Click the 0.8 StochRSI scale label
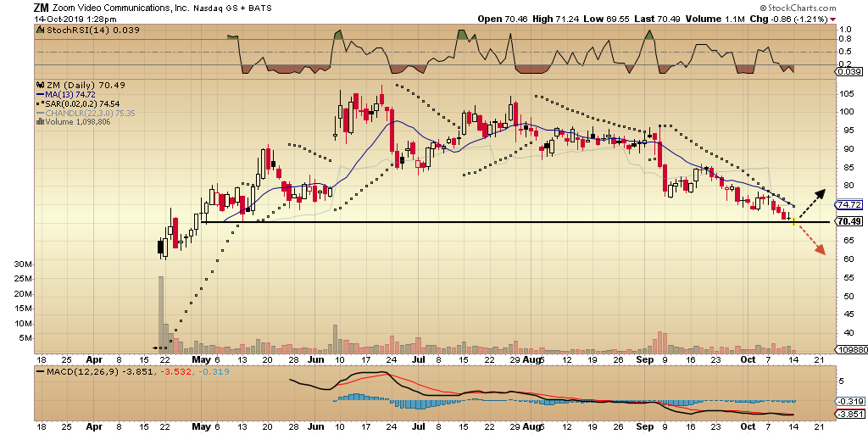Screen dimensions: 868x434 [845, 39]
